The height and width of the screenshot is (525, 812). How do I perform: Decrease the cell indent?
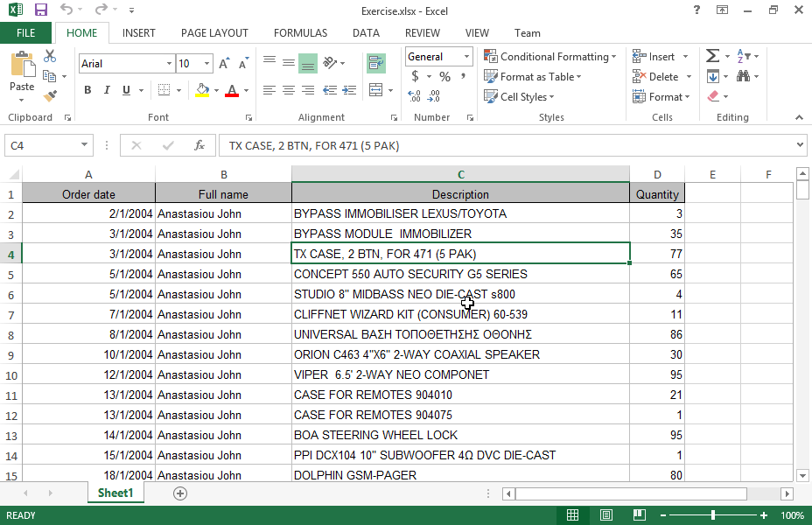(x=330, y=90)
